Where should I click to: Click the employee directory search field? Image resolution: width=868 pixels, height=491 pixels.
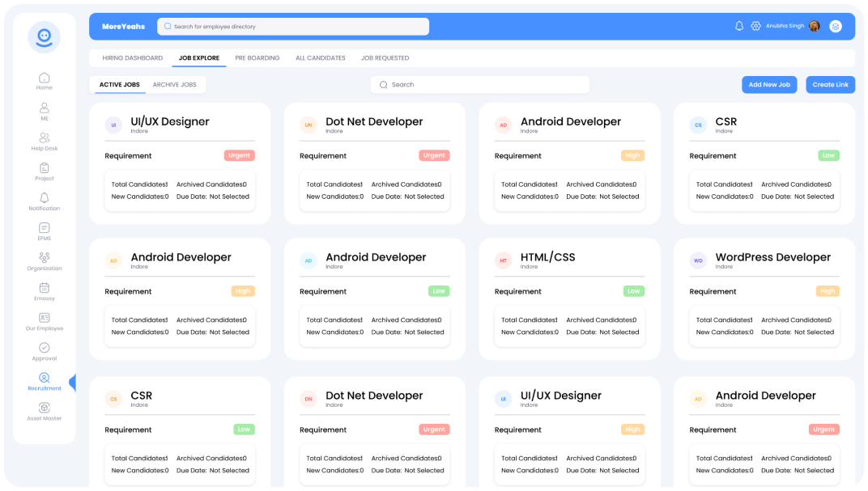coord(293,27)
